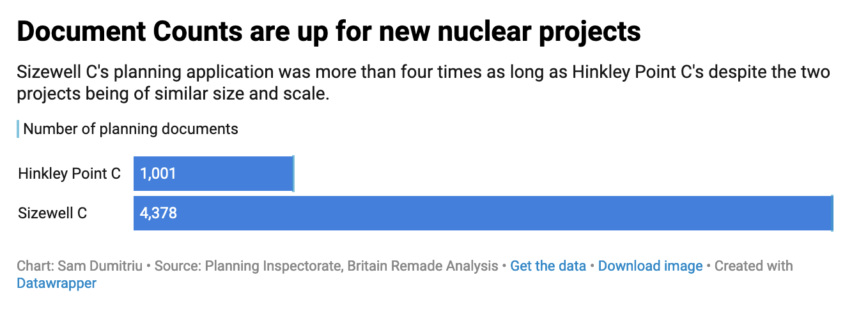
Task: Click the chart title about Document Counts
Action: tap(329, 31)
